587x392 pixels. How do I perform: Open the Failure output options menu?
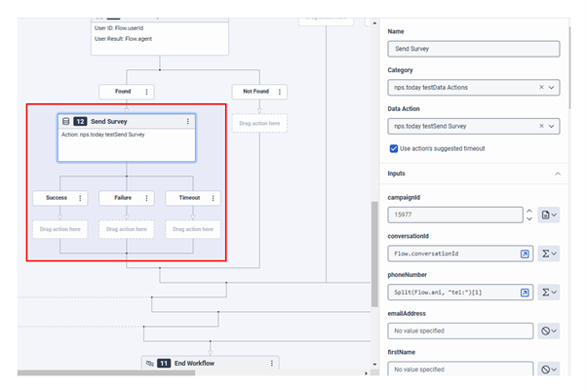coord(146,198)
